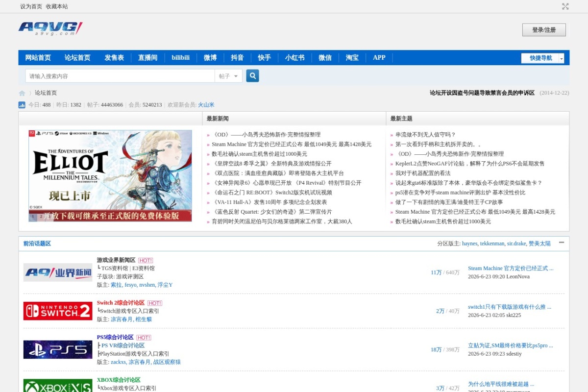Open 抖音 in navigation bar
The width and height of the screenshot is (588, 392).
click(237, 58)
